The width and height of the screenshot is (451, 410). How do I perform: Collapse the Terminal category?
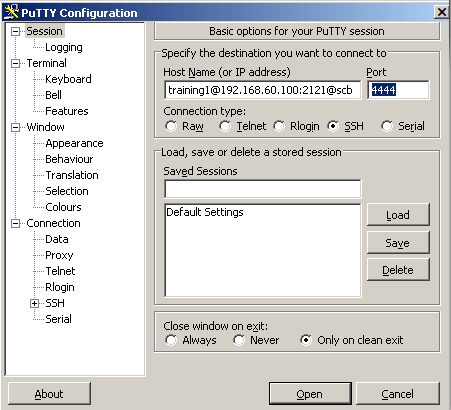click(x=15, y=63)
